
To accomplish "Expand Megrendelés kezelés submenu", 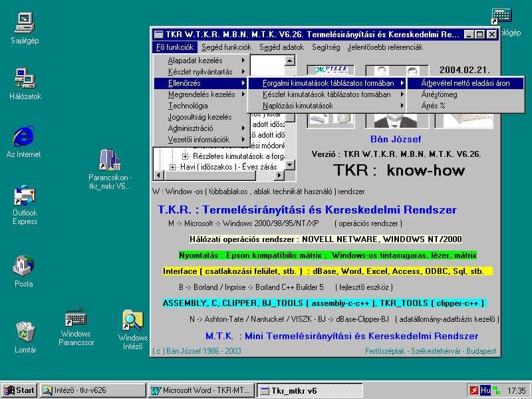I will [x=201, y=94].
